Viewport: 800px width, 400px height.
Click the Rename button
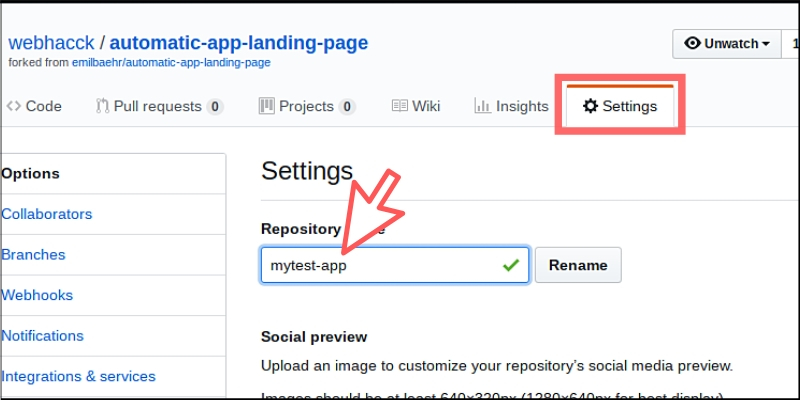(x=578, y=265)
